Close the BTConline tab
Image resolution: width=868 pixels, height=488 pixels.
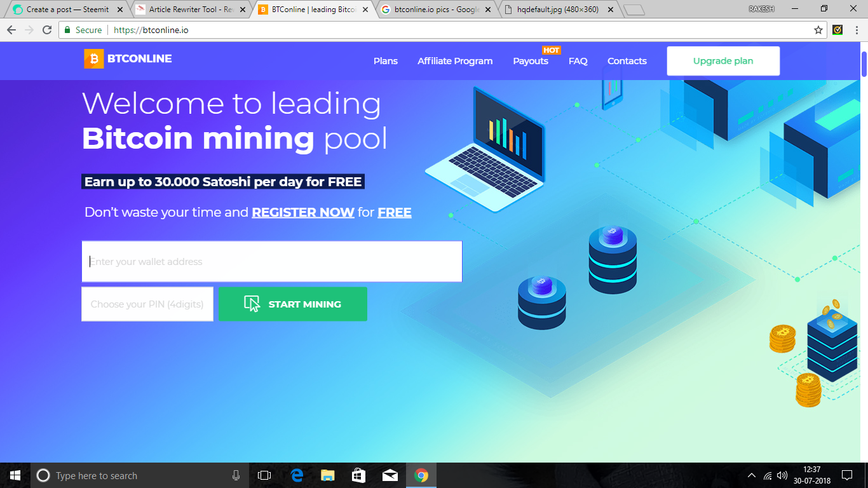[365, 10]
